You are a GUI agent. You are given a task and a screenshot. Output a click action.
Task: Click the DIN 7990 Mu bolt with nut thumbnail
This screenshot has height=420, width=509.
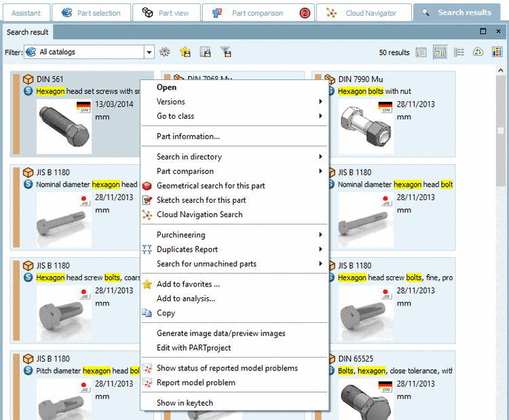tap(366, 127)
